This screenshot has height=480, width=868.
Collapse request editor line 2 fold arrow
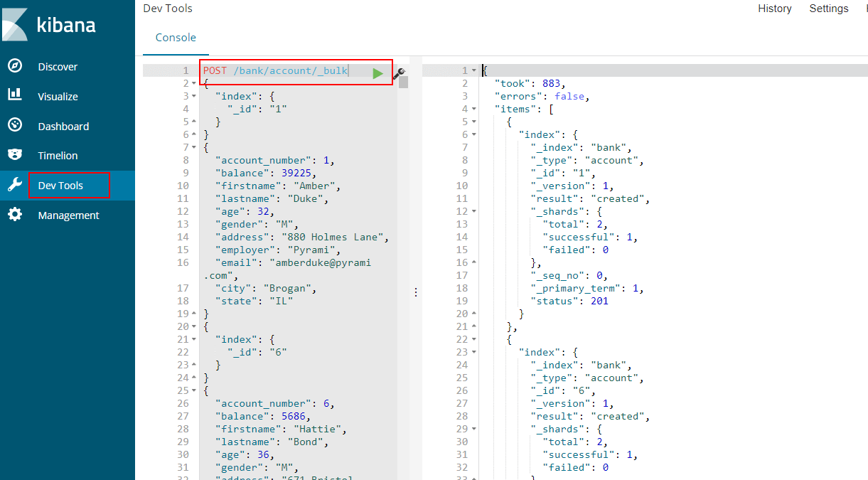(x=195, y=83)
